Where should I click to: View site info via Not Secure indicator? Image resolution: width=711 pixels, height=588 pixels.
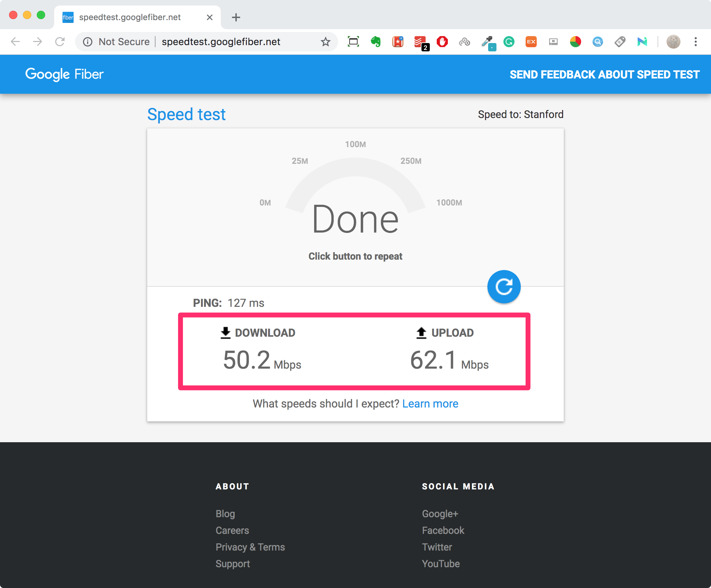point(117,42)
